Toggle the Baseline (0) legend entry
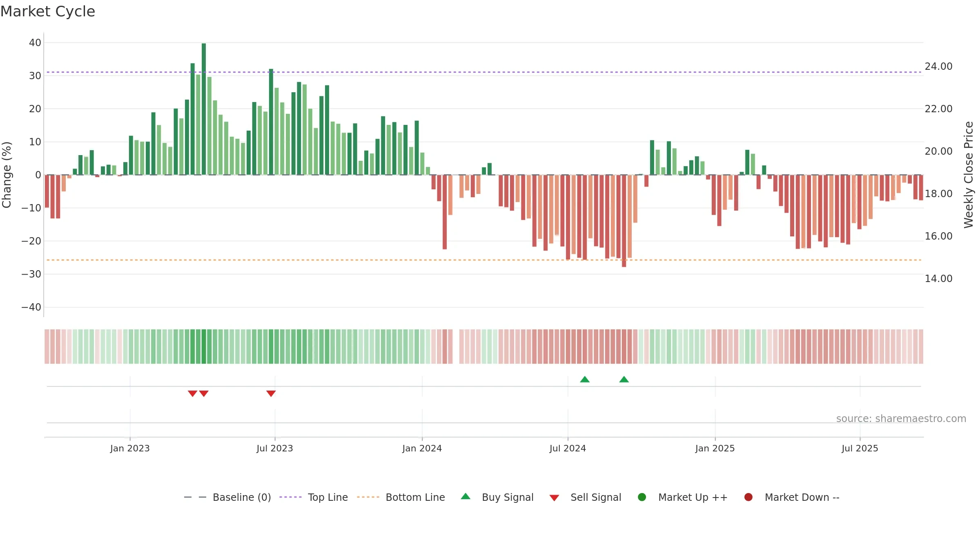The width and height of the screenshot is (980, 551). click(227, 497)
